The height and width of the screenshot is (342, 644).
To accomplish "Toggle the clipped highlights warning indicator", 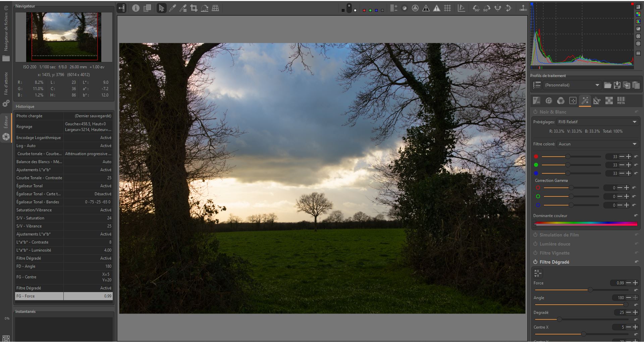I will 437,8.
